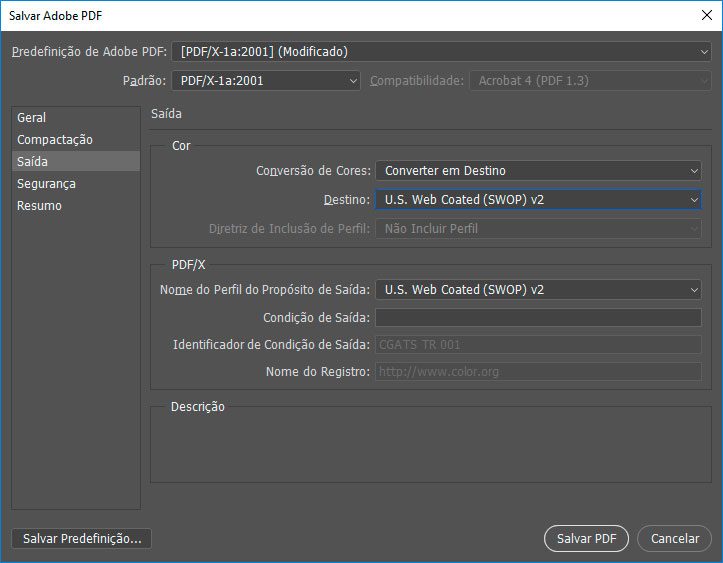
Task: Close the Salvar Adobe PDF dialog window
Action: [x=706, y=15]
